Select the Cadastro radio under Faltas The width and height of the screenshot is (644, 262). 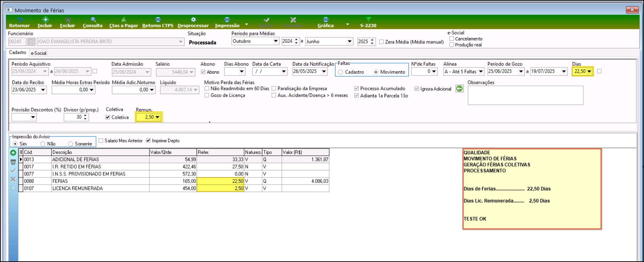click(x=341, y=72)
